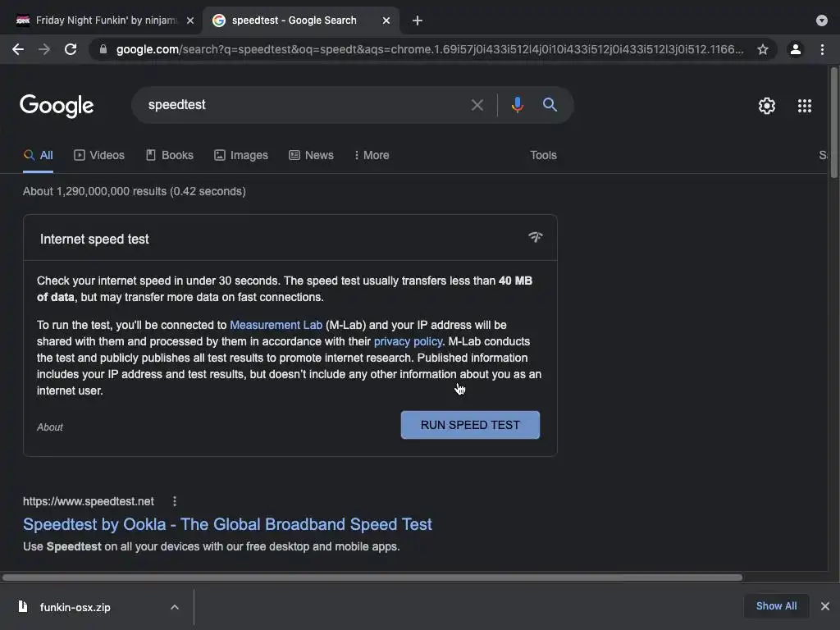Open the search Tools options
This screenshot has width=840, height=630.
543,155
